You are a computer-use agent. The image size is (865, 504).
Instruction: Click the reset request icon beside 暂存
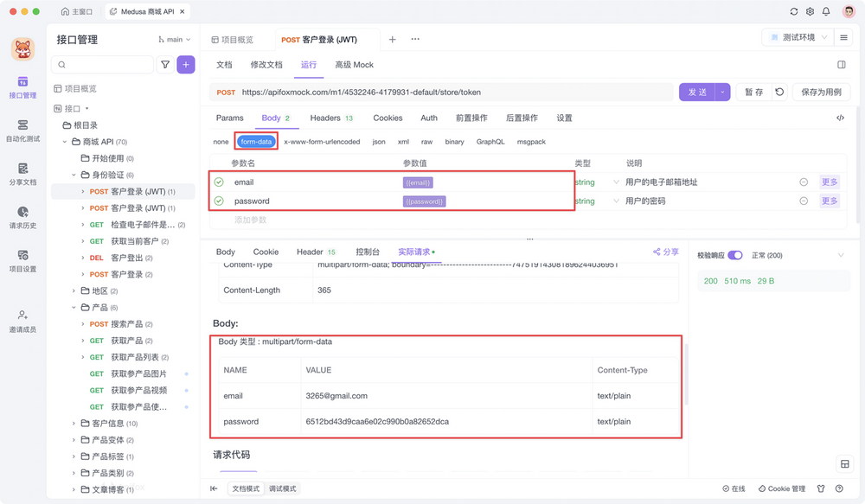pos(779,93)
